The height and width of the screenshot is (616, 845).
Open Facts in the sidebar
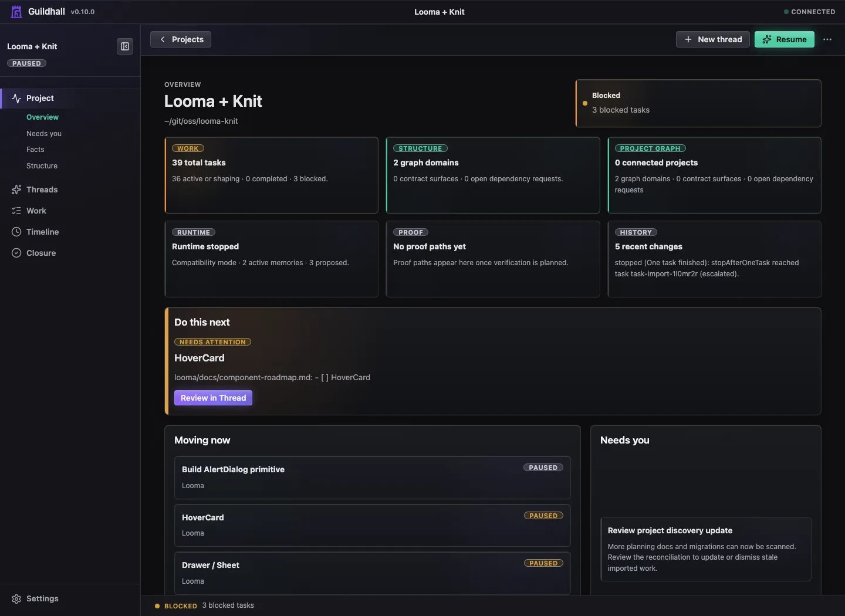click(35, 150)
